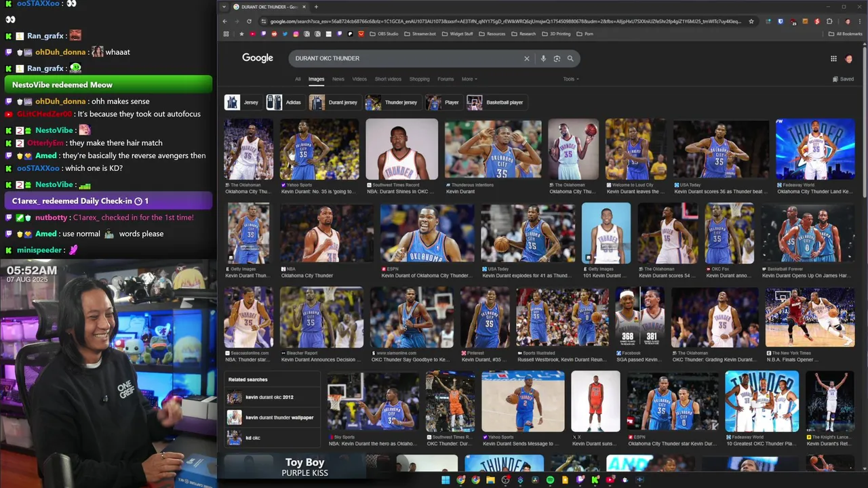Click the Google logo to go home
868x488 pixels.
(258, 58)
